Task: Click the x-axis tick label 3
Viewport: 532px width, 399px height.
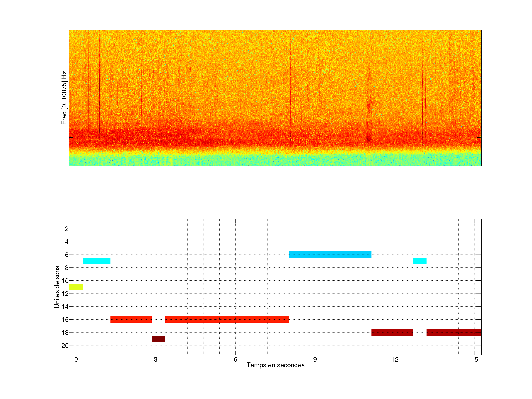Action: click(x=156, y=359)
